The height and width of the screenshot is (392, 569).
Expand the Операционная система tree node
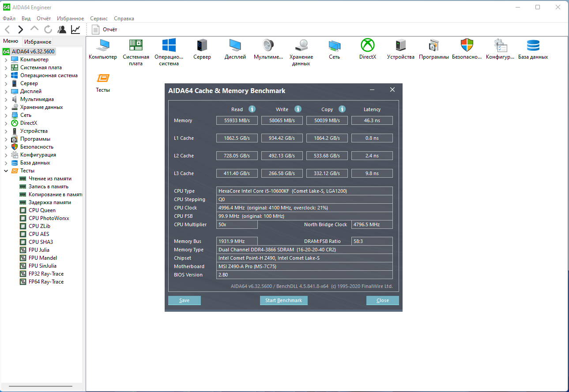[x=6, y=75]
